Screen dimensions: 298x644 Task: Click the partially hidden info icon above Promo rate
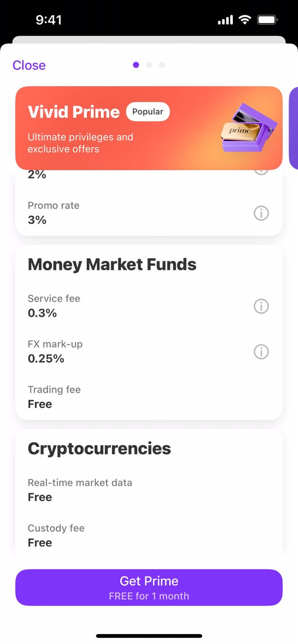pos(261,171)
